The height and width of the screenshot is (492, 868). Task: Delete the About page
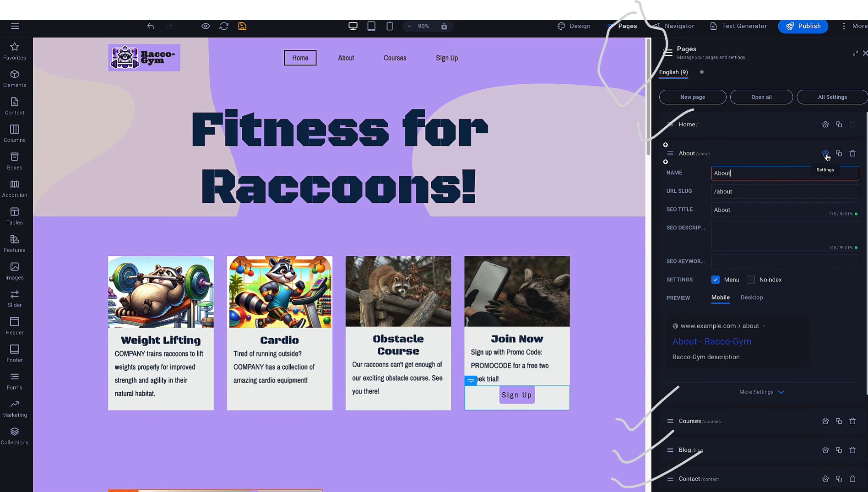[x=852, y=153]
